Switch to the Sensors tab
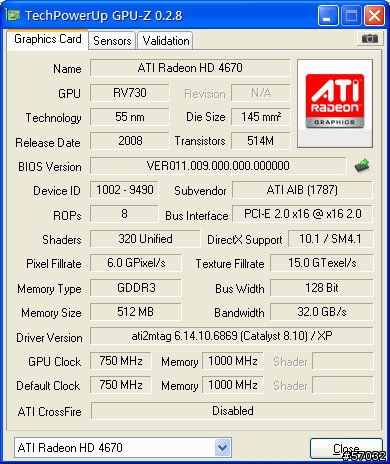 coord(112,41)
